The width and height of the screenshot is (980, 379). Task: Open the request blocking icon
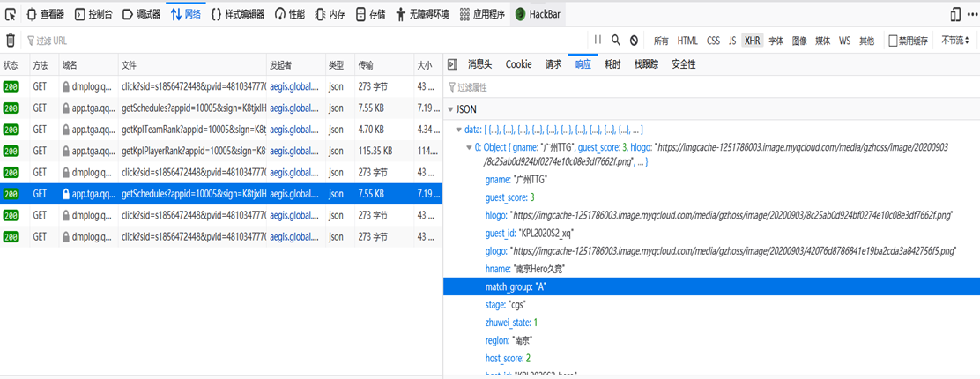[634, 40]
